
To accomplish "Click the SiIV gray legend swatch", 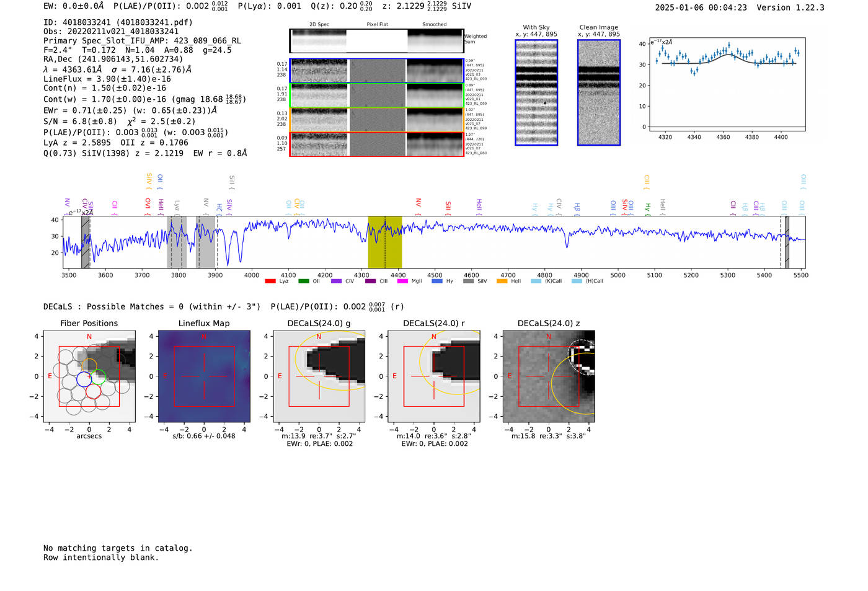I will [x=468, y=281].
